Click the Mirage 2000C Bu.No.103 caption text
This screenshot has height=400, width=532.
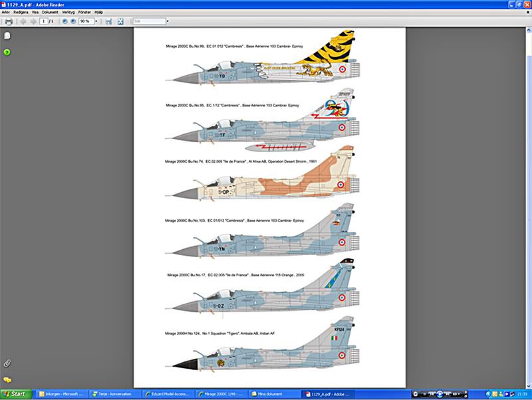coord(235,221)
